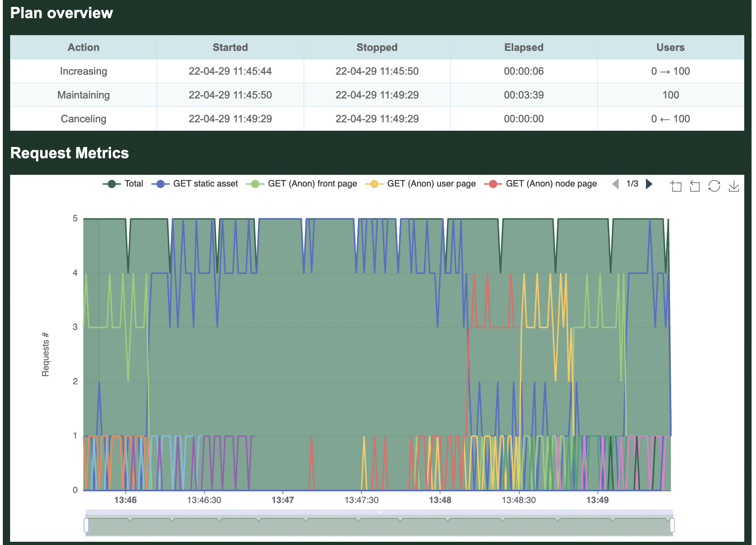The height and width of the screenshot is (545, 756).
Task: Toggle GET (Anon) user page series
Action: (420, 184)
